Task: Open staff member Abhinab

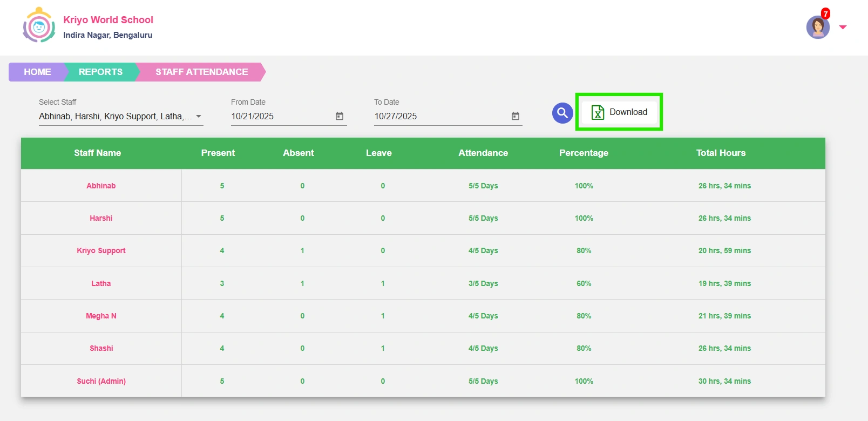Action: click(101, 186)
